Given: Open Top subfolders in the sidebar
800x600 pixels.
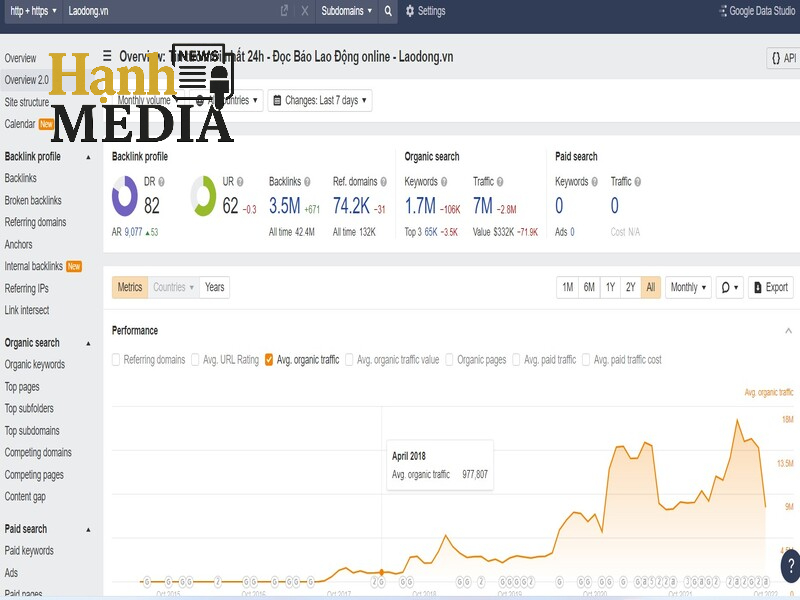Looking at the screenshot, I should [29, 409].
